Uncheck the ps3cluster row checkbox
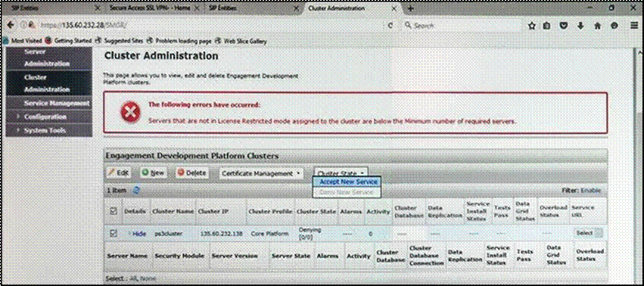The height and width of the screenshot is (286, 644). [x=114, y=233]
